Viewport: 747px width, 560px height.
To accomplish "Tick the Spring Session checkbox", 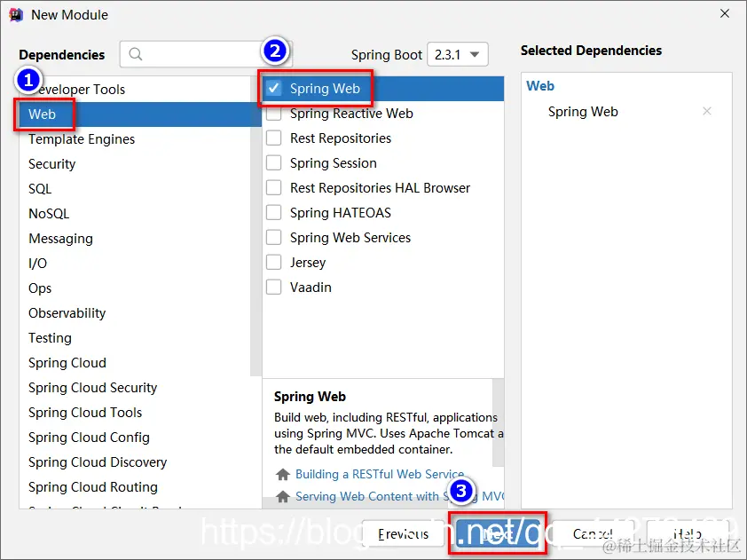I will click(x=274, y=163).
